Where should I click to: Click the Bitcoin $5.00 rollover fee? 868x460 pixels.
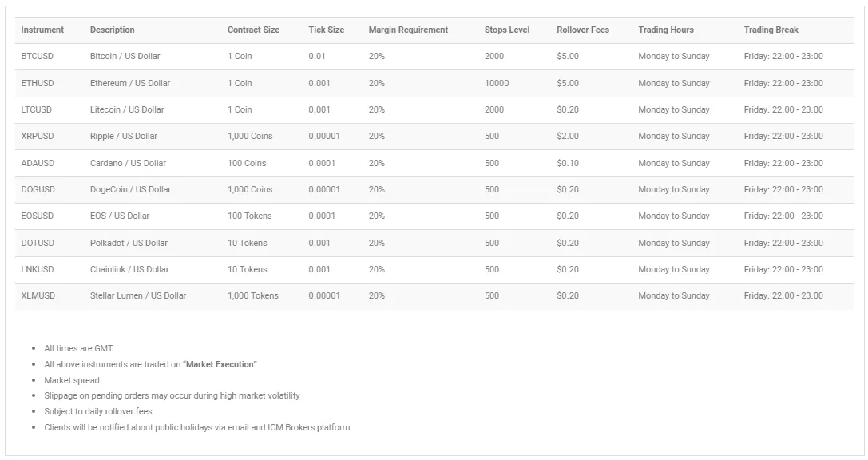click(568, 57)
